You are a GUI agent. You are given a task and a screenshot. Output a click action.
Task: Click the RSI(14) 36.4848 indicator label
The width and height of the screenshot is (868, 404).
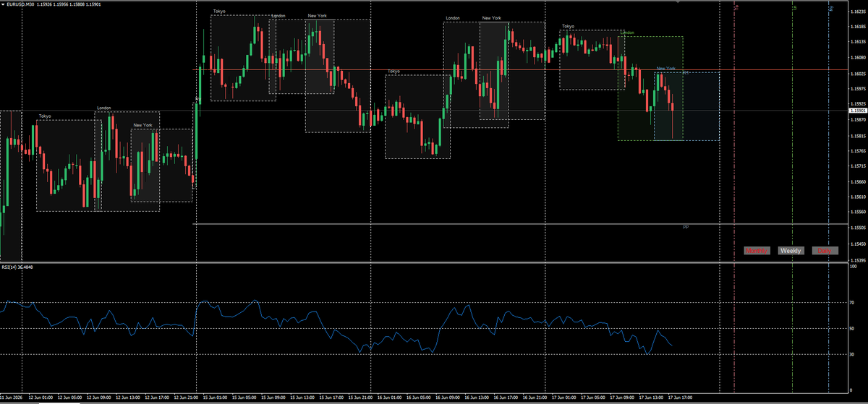[x=17, y=267]
